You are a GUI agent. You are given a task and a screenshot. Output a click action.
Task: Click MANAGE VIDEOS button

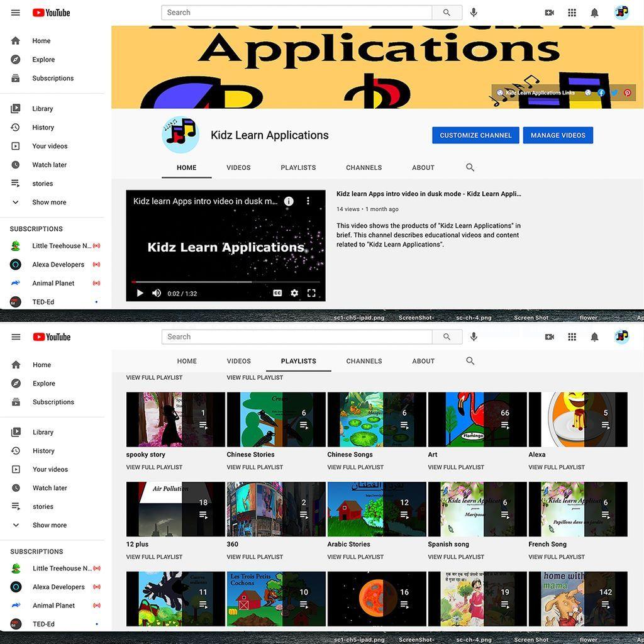click(558, 135)
